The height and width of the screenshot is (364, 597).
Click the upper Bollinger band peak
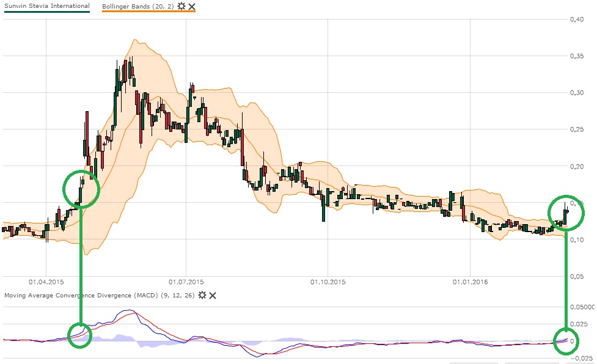(134, 40)
